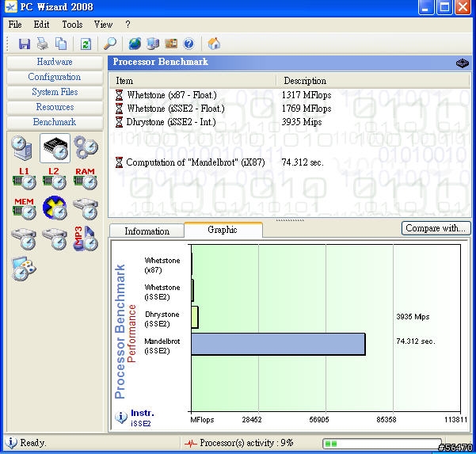Run the L1 cache benchmark
The height and width of the screenshot is (454, 476).
25,178
